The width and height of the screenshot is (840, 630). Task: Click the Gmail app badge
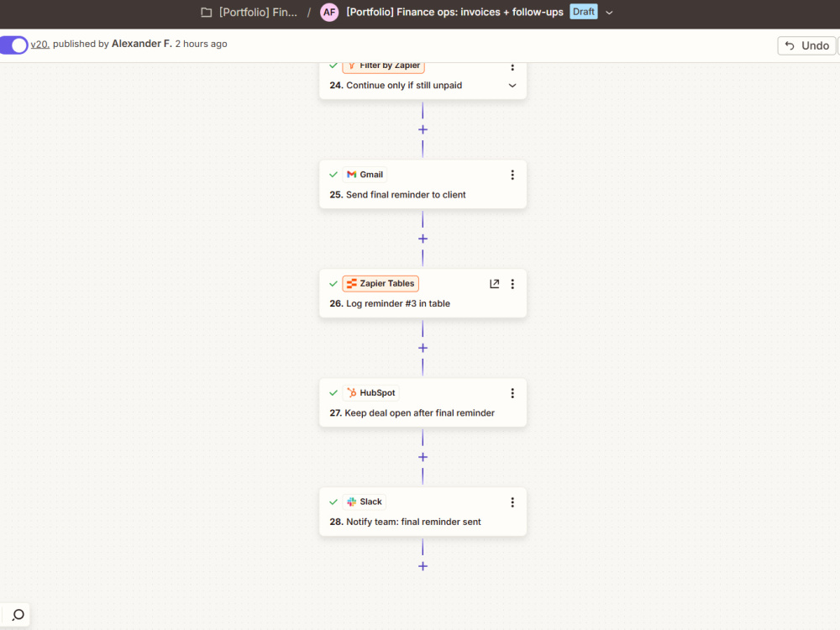pyautogui.click(x=365, y=175)
